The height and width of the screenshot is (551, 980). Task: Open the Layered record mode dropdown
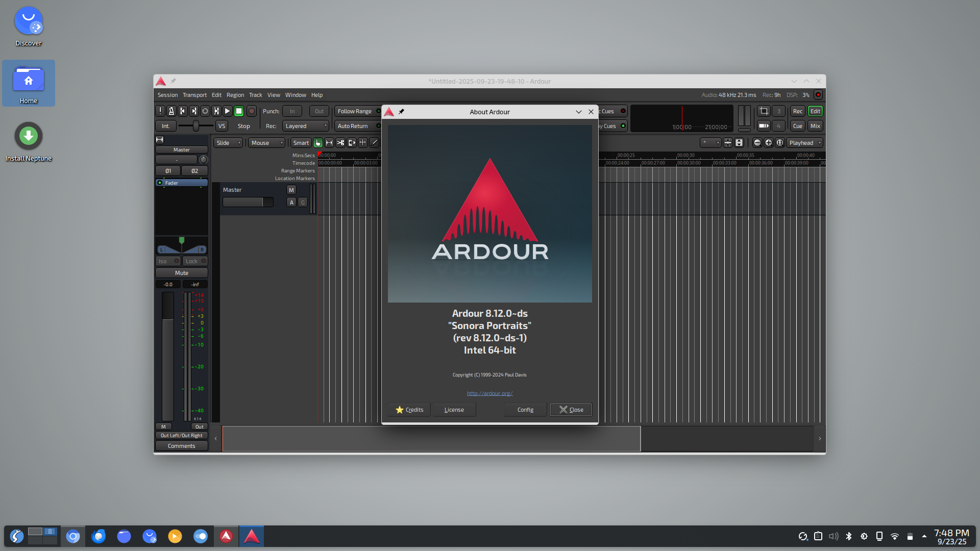[x=305, y=126]
